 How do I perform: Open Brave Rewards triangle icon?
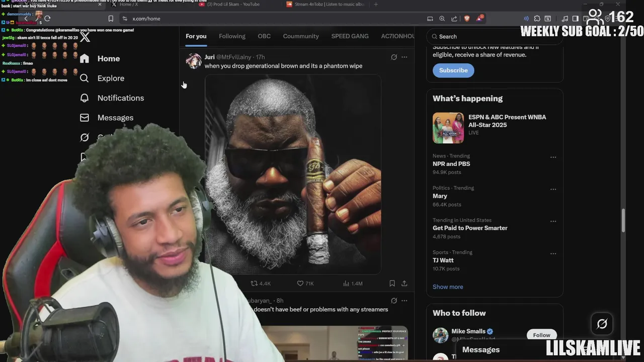click(x=480, y=18)
